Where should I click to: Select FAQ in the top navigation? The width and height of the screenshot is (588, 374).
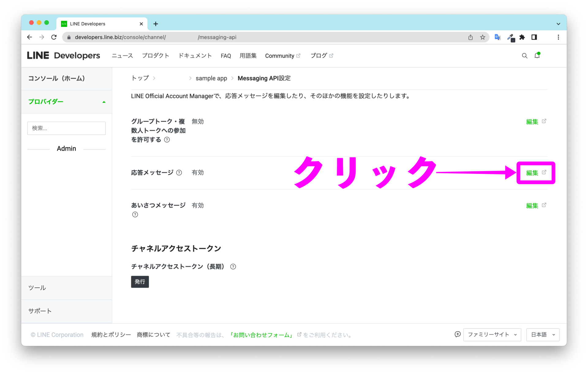226,55
